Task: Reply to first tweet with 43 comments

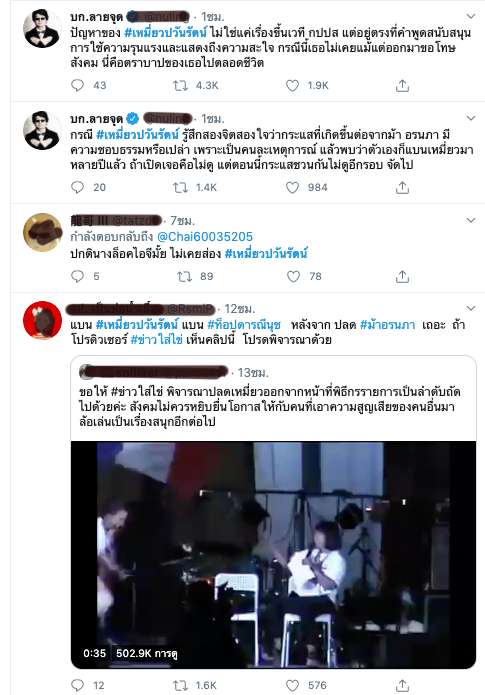Action: (78, 85)
